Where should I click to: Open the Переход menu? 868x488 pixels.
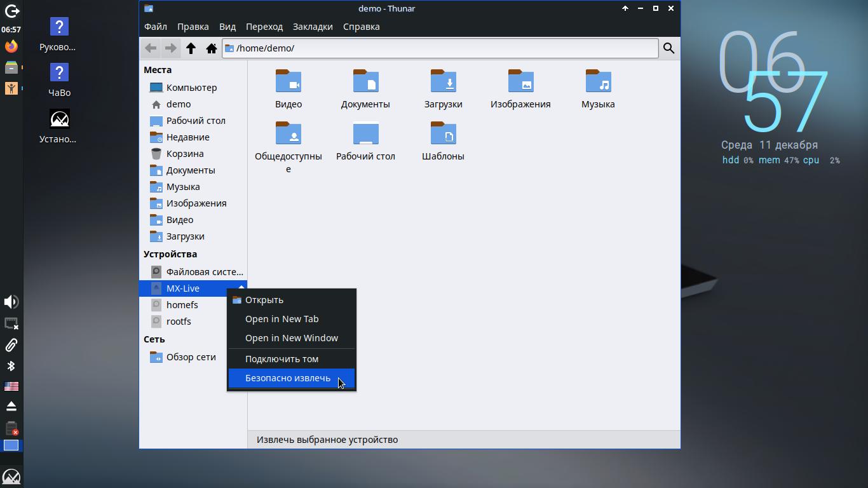(x=264, y=27)
